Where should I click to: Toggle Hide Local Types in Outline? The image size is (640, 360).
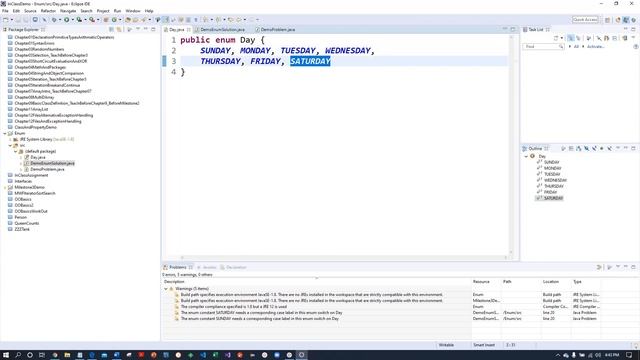click(x=609, y=149)
